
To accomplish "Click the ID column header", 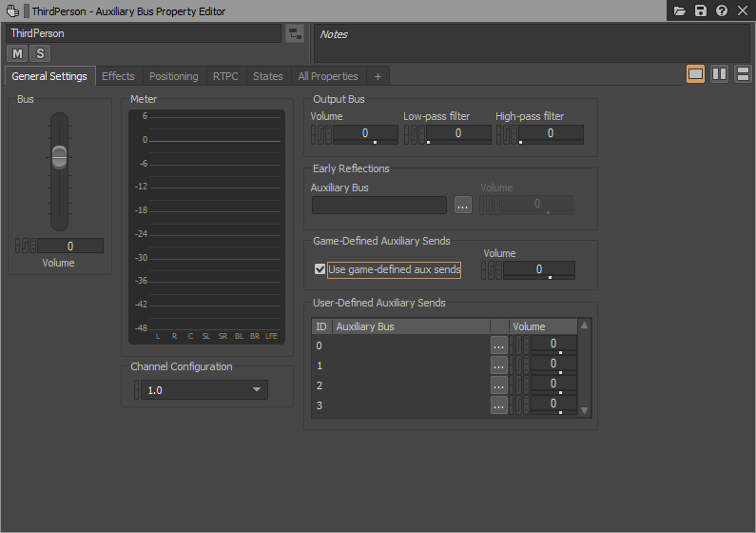I will click(321, 326).
